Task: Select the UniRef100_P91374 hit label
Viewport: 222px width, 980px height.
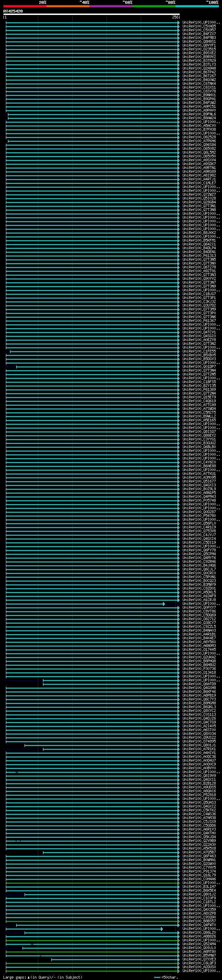Action: (x=199, y=871)
